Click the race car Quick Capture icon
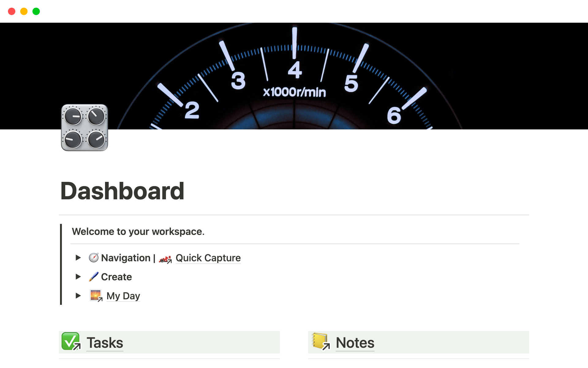Viewport: 588px width, 368px height. click(165, 259)
